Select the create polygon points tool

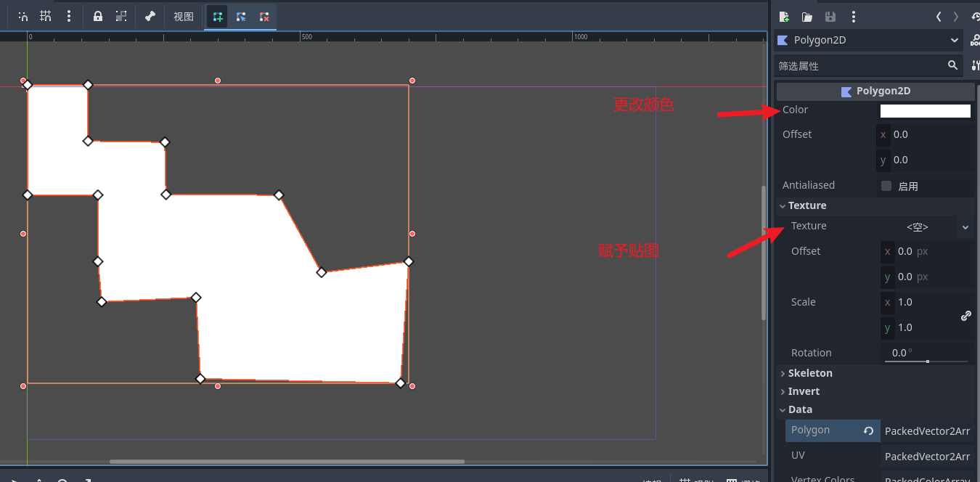point(218,17)
